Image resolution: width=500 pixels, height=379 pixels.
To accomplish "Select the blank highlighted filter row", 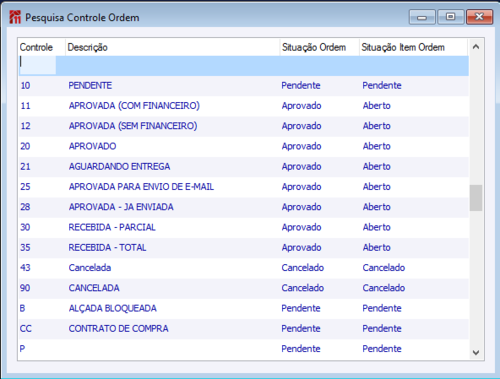I will tap(244, 66).
